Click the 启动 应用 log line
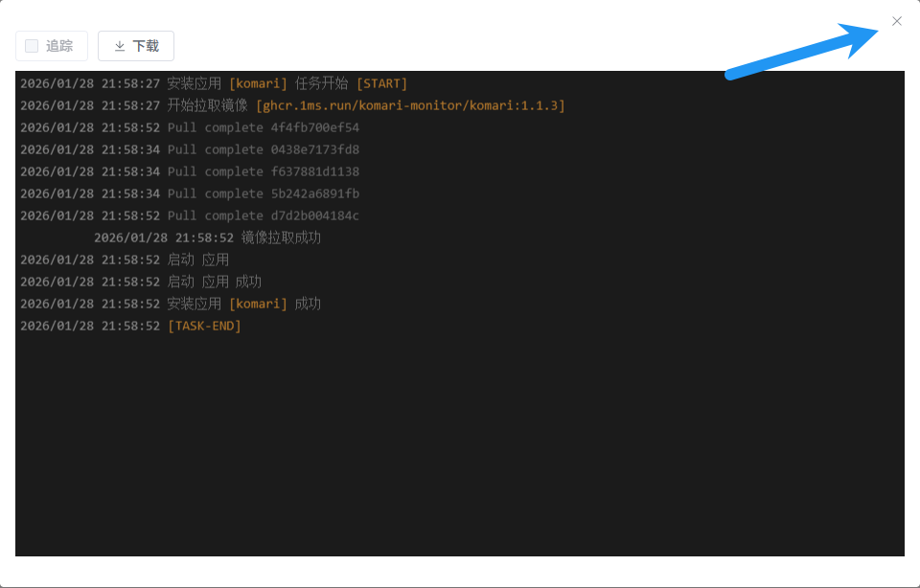Image resolution: width=920 pixels, height=588 pixels. [198, 260]
